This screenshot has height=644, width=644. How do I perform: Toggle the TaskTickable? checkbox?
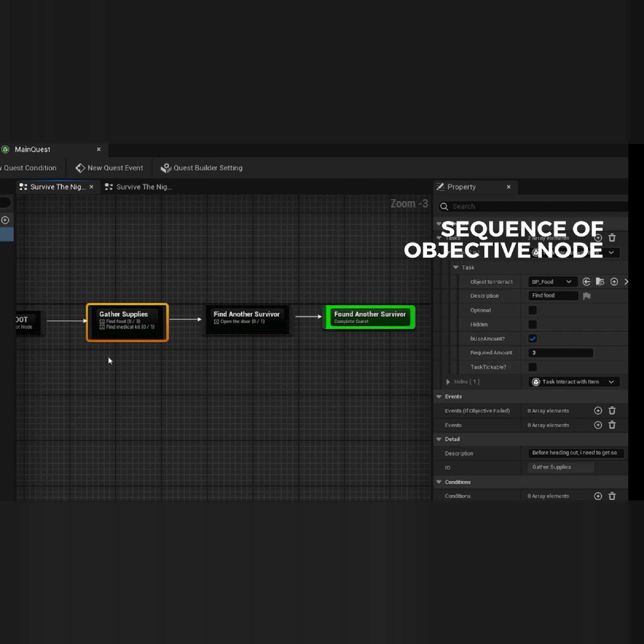532,367
